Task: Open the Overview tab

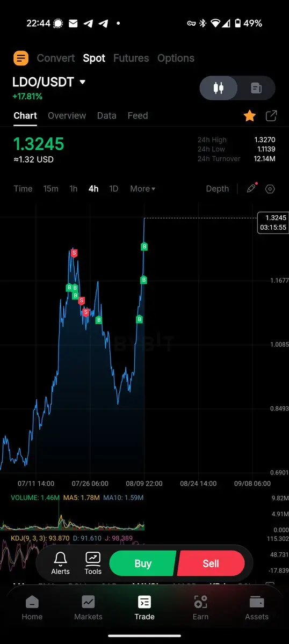Action: pyautogui.click(x=67, y=115)
